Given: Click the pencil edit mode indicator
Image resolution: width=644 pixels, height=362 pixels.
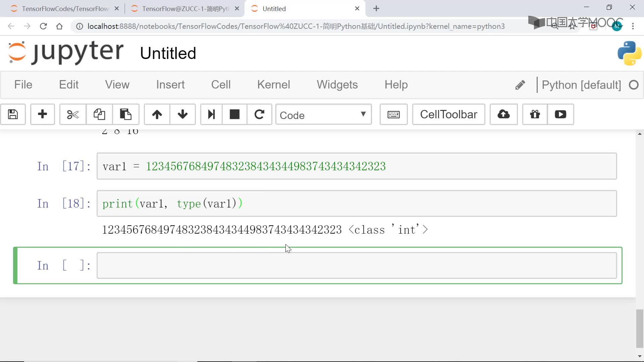Looking at the screenshot, I should 520,85.
